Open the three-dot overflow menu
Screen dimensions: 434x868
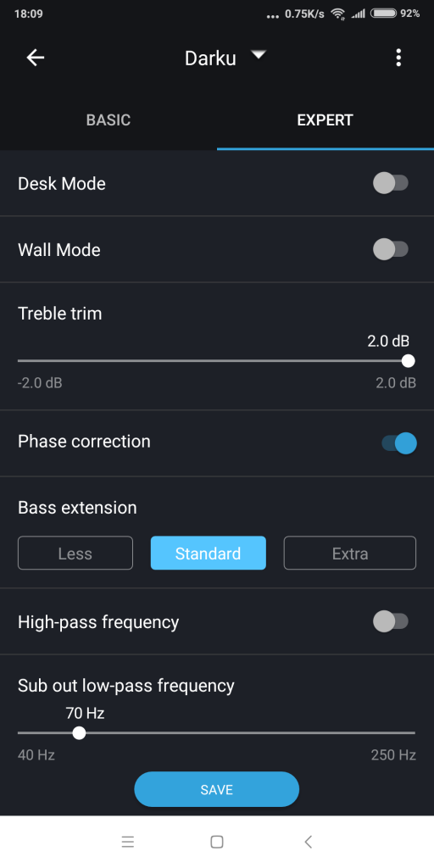[398, 58]
